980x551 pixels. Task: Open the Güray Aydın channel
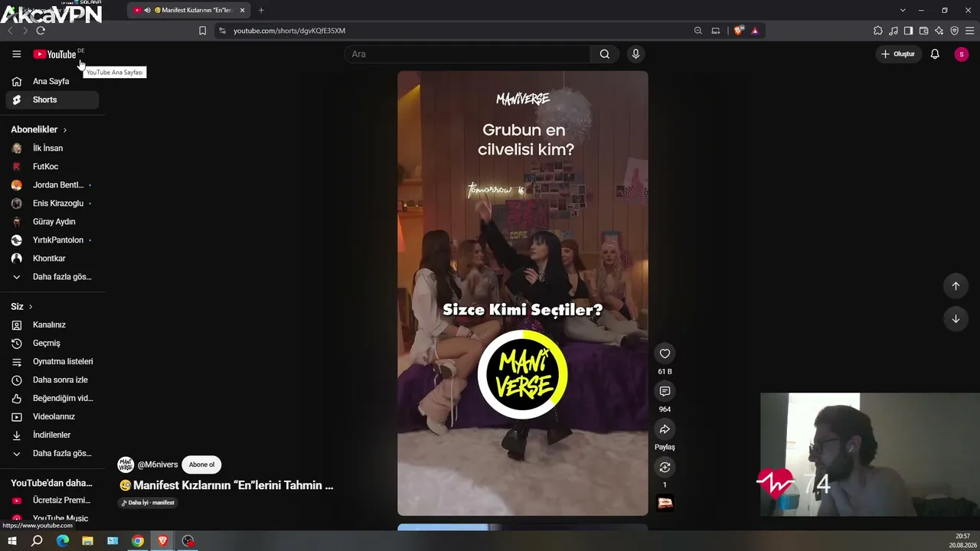(52, 222)
